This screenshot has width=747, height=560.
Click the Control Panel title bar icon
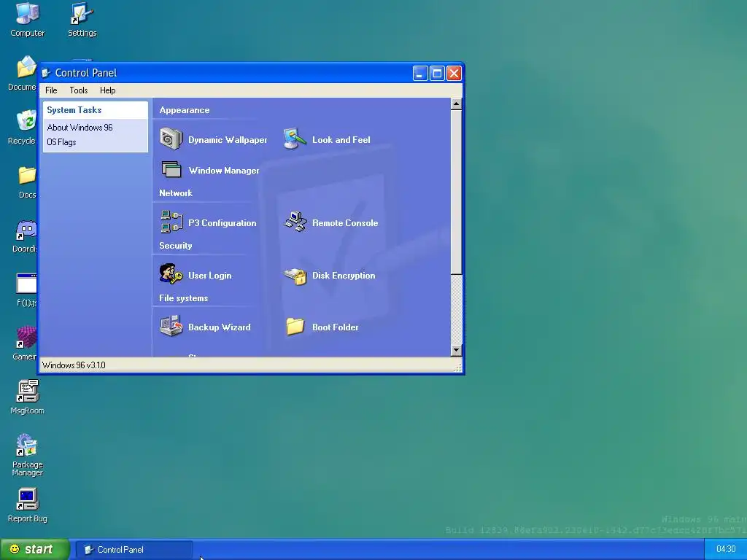pos(46,73)
